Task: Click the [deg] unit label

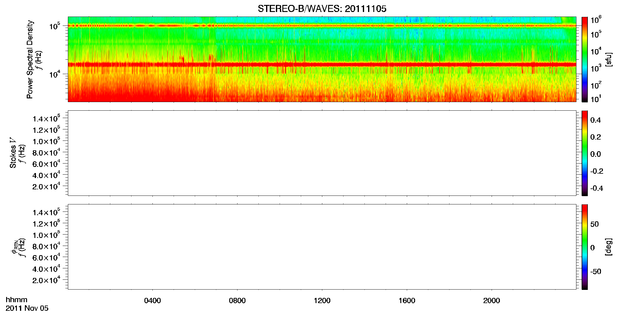Action: pos(608,247)
